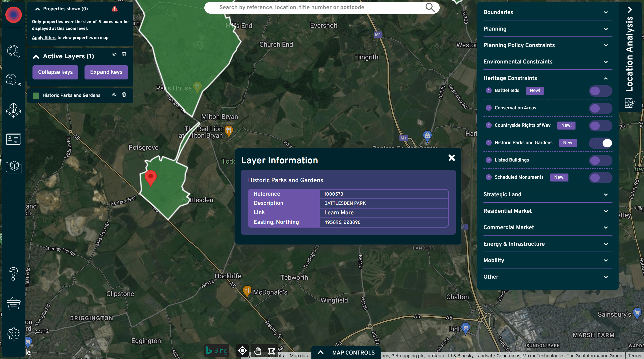Image resolution: width=644 pixels, height=359 pixels.
Task: Click The Red Lion restaurant marker
Action: [x=229, y=131]
